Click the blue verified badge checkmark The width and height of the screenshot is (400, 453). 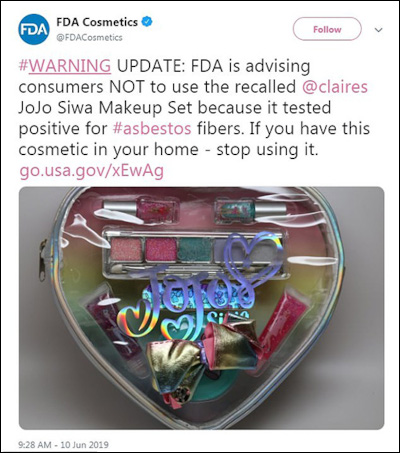[x=147, y=22]
